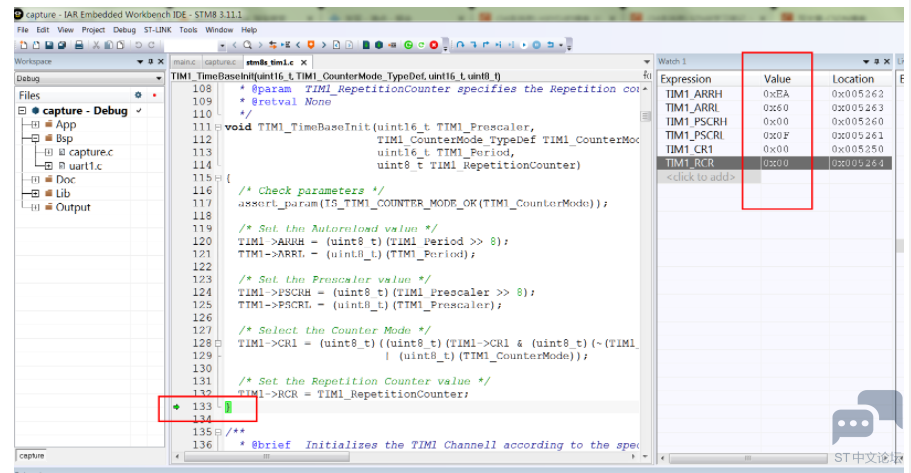Open the Workspace panel menu arrow
Screen dimensions: 911x473
click(140, 61)
